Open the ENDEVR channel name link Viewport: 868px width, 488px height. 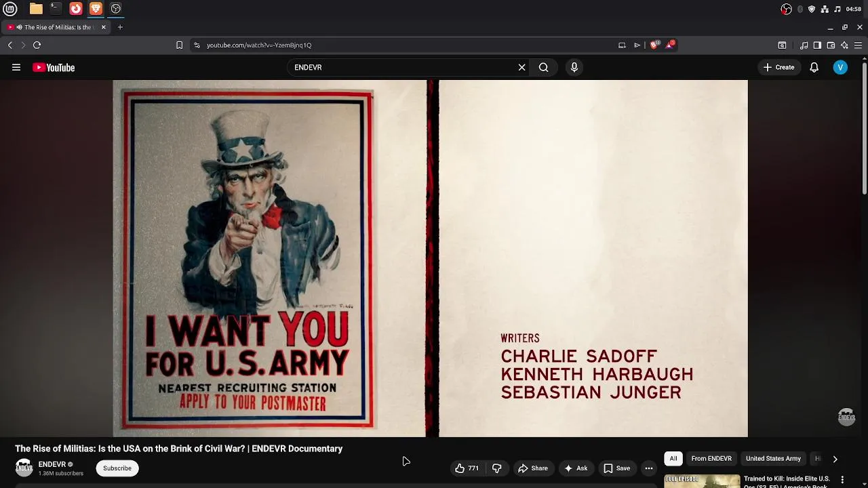[x=52, y=464]
